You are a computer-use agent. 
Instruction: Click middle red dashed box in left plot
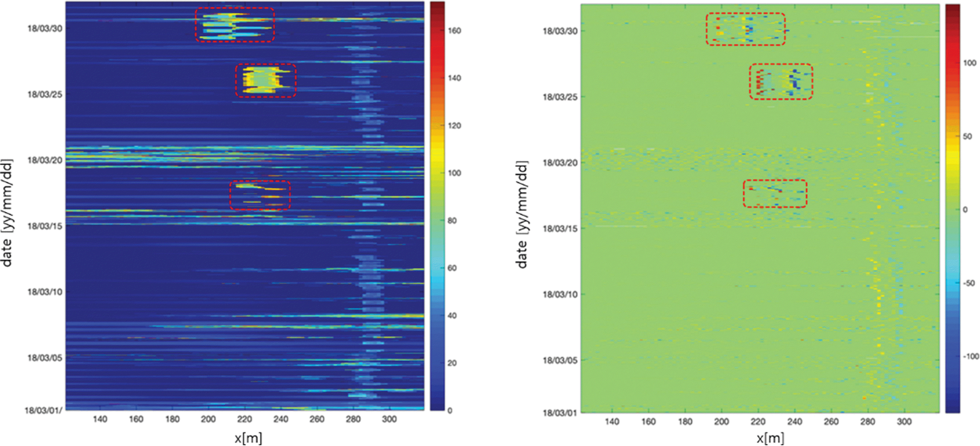[x=266, y=80]
